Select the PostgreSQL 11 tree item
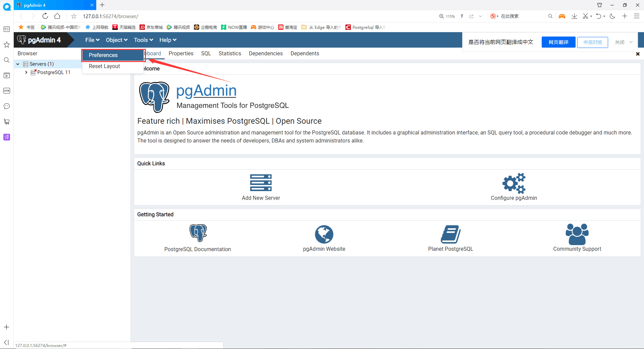The height and width of the screenshot is (349, 644). pos(54,72)
